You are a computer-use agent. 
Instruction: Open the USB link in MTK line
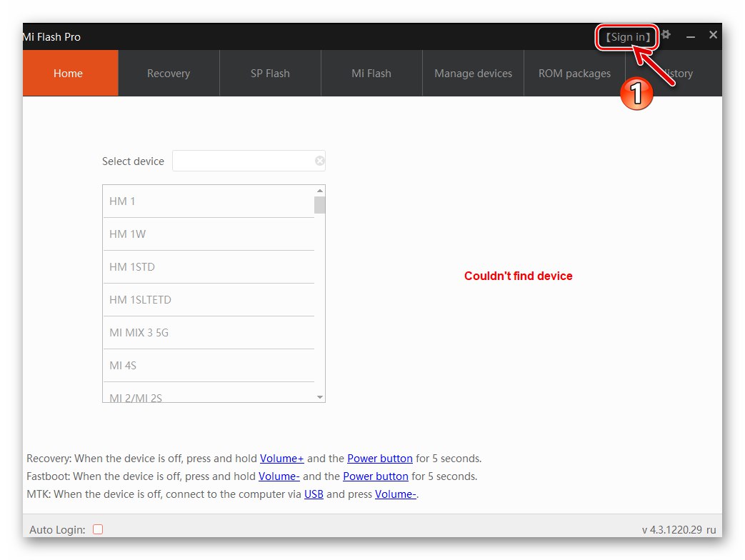(x=314, y=494)
